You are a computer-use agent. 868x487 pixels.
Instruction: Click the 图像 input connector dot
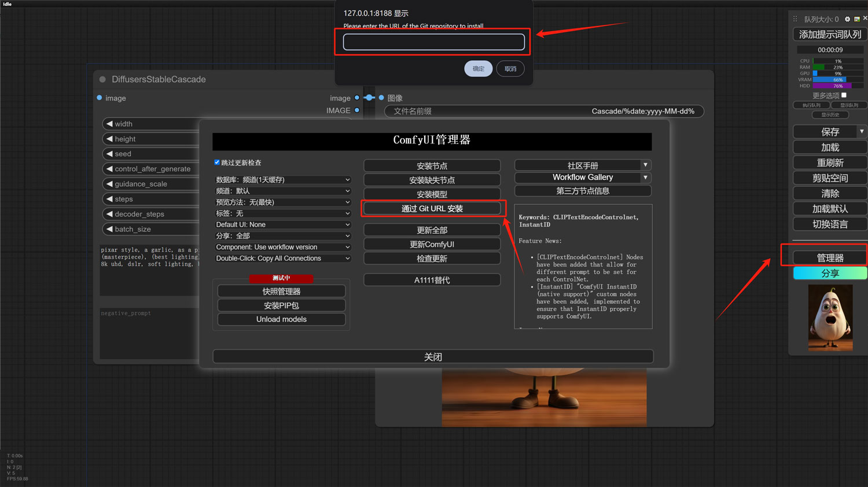click(x=381, y=98)
